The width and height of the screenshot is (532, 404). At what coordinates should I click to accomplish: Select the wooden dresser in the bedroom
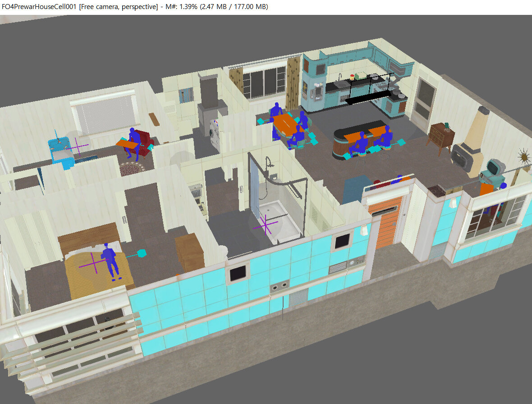[x=189, y=252]
